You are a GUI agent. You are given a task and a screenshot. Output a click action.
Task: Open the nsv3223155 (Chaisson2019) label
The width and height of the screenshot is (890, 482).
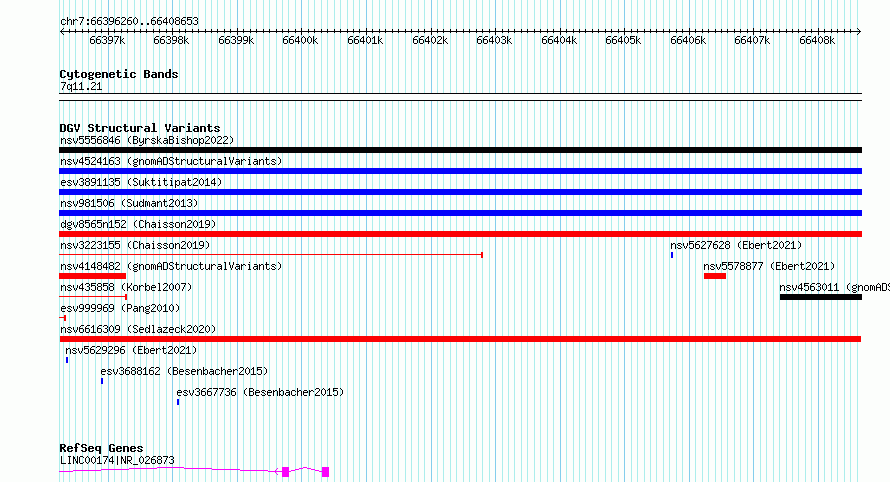[135, 245]
